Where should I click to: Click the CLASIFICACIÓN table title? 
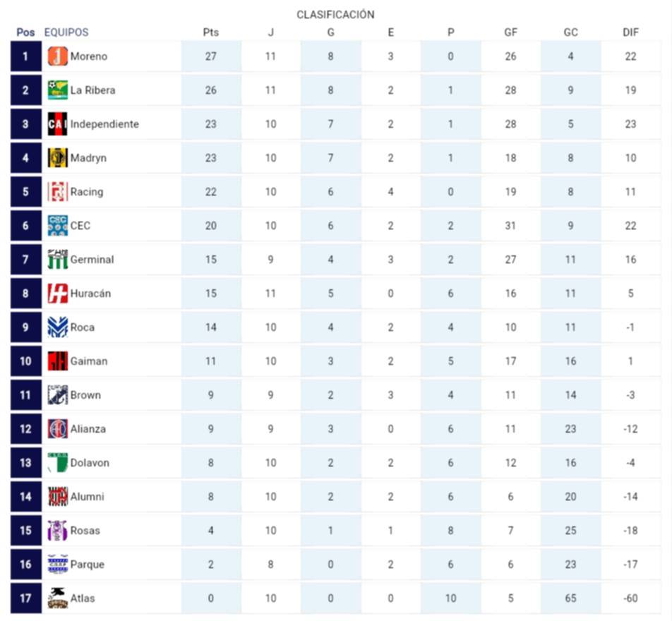pyautogui.click(x=335, y=15)
